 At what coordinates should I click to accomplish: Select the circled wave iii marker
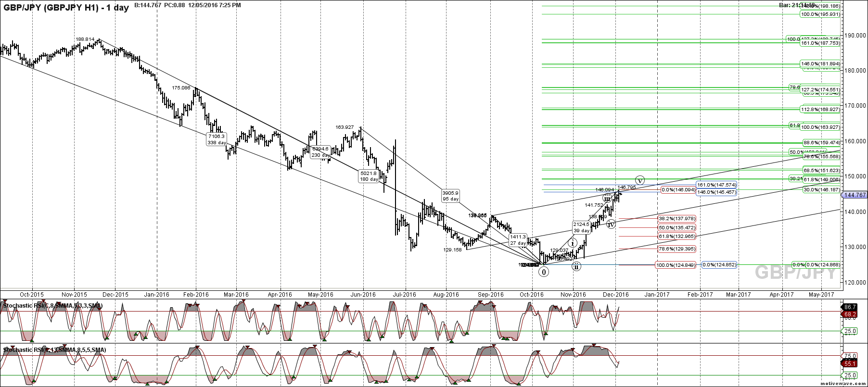click(x=607, y=199)
